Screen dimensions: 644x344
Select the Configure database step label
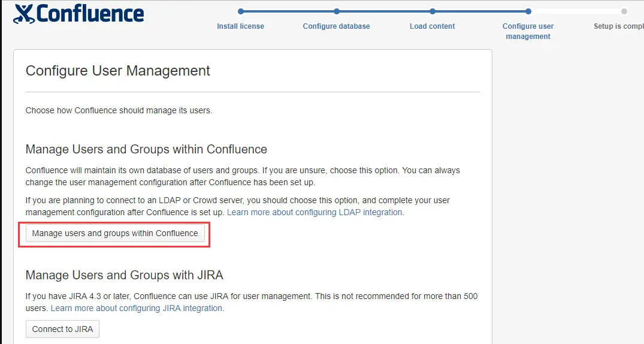[x=336, y=26]
